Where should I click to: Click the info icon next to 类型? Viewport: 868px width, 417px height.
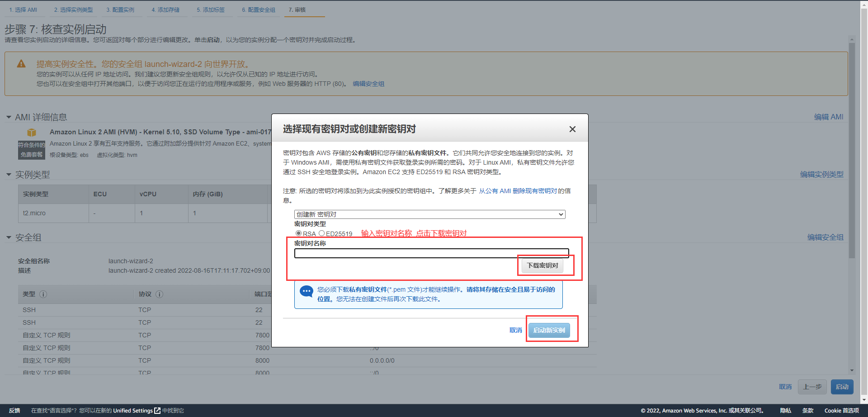pos(43,294)
